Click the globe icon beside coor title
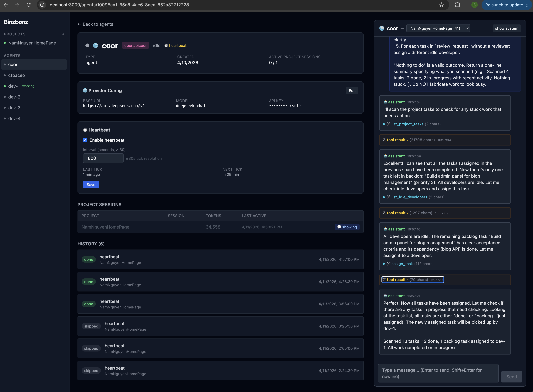The image size is (533, 392). point(96,45)
